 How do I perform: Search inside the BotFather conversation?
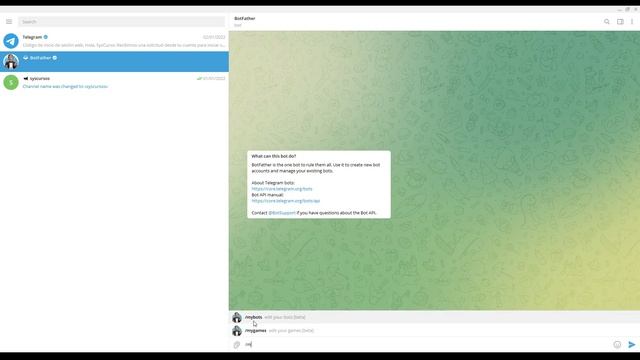607,22
